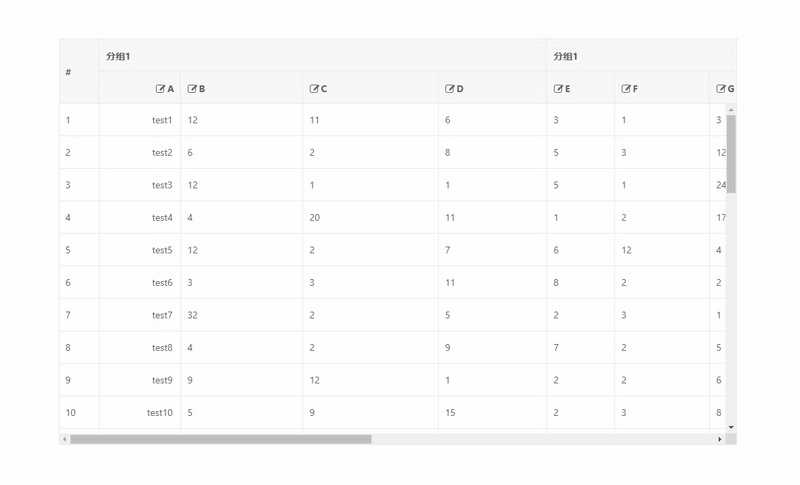Click the edit icon beside column B
The width and height of the screenshot is (800, 485).
(x=192, y=89)
